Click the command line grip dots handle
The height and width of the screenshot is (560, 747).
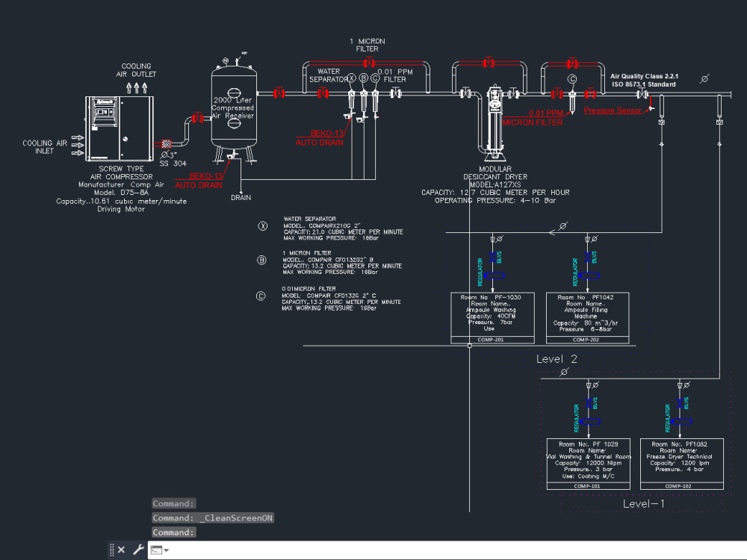111,550
